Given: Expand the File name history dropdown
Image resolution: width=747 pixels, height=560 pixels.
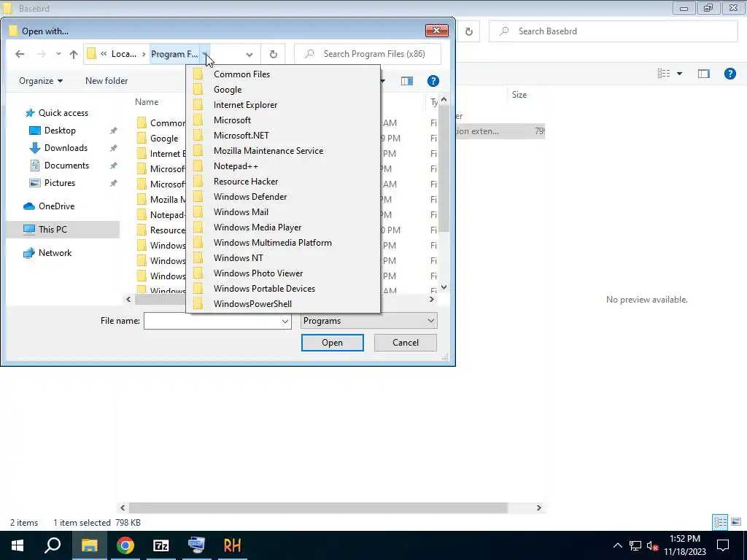Looking at the screenshot, I should tap(285, 321).
